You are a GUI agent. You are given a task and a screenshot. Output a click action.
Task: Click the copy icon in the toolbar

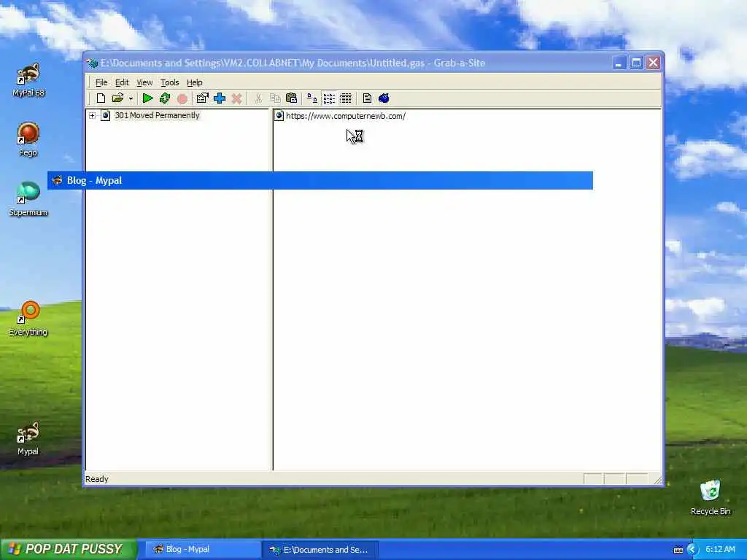[x=275, y=98]
